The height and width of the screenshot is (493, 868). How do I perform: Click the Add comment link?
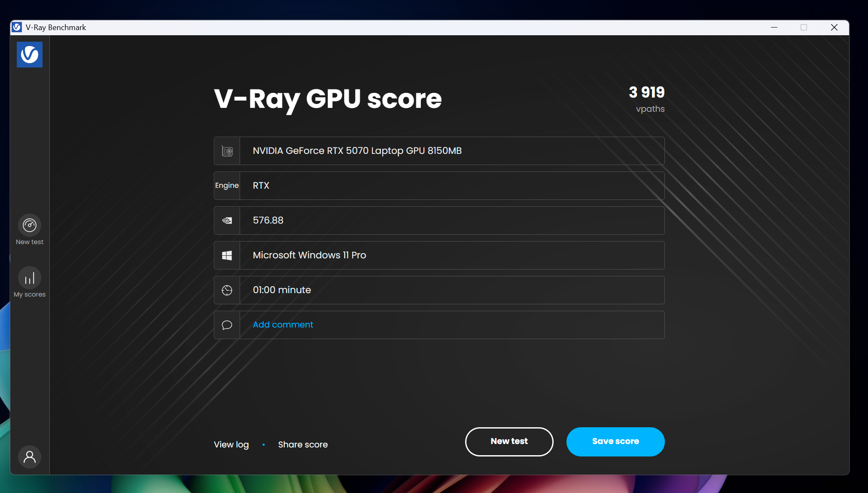(283, 325)
